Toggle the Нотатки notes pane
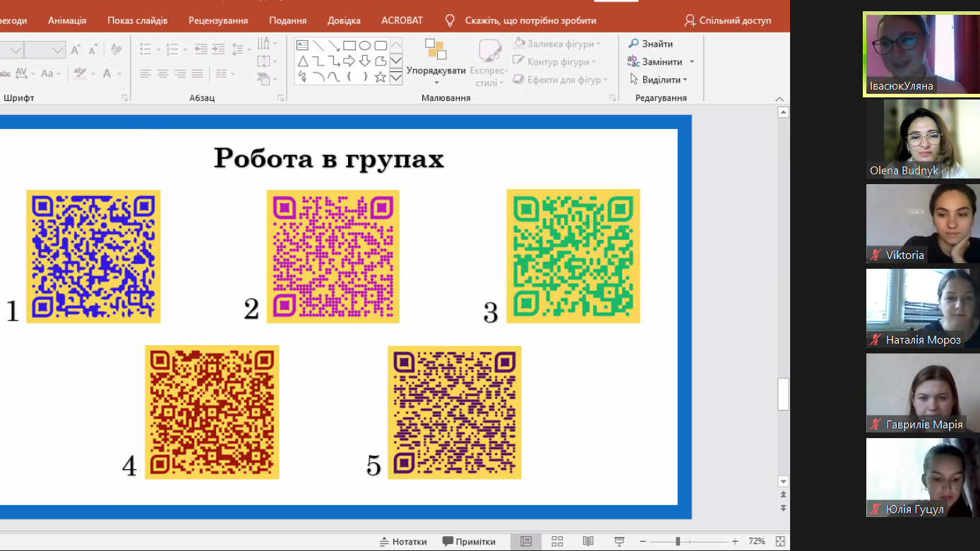This screenshot has width=980, height=551. [x=403, y=541]
